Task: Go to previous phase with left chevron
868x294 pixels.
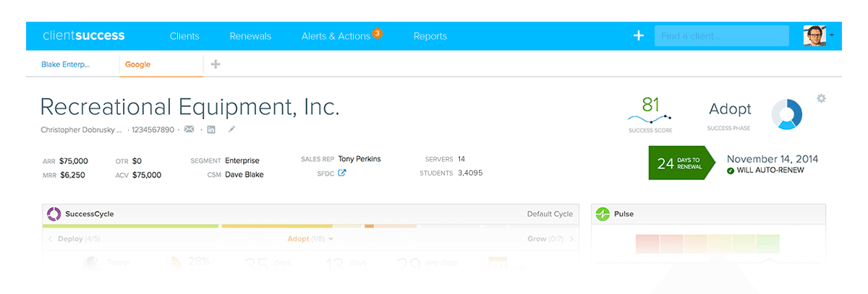Action: [x=50, y=238]
